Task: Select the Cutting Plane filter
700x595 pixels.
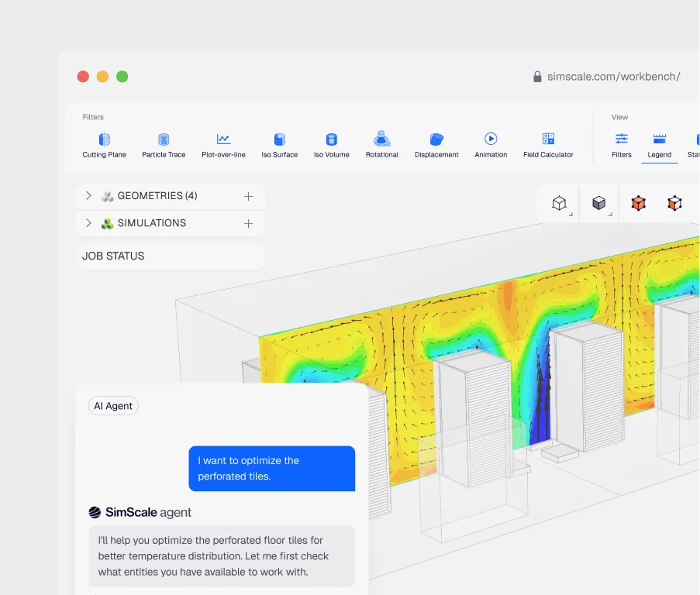Action: click(x=104, y=146)
